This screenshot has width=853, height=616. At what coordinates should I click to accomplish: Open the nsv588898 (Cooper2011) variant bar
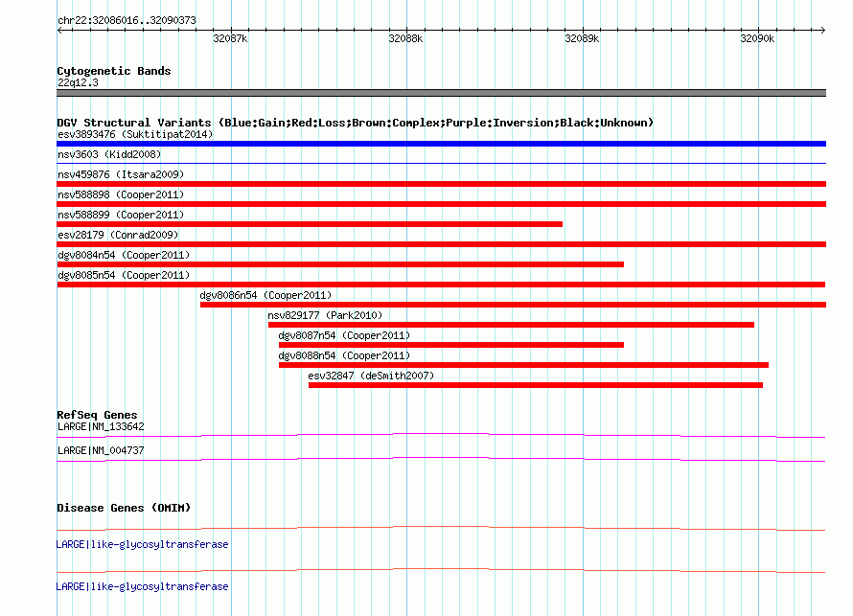[441, 204]
